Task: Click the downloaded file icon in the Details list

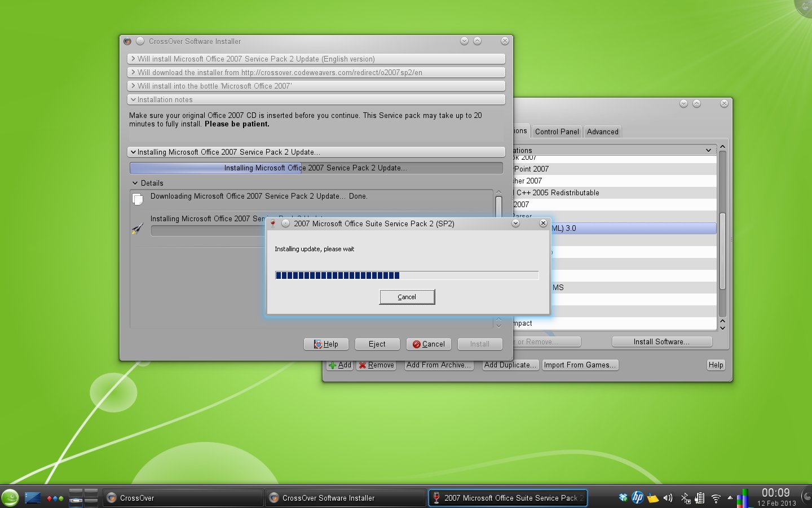Action: pos(137,199)
